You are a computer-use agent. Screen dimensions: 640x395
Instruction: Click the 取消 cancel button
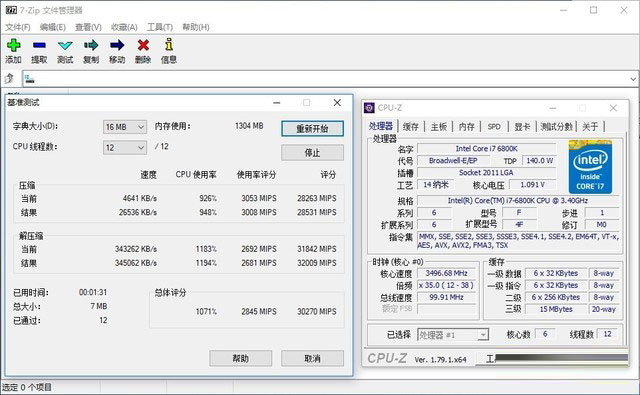coord(312,358)
